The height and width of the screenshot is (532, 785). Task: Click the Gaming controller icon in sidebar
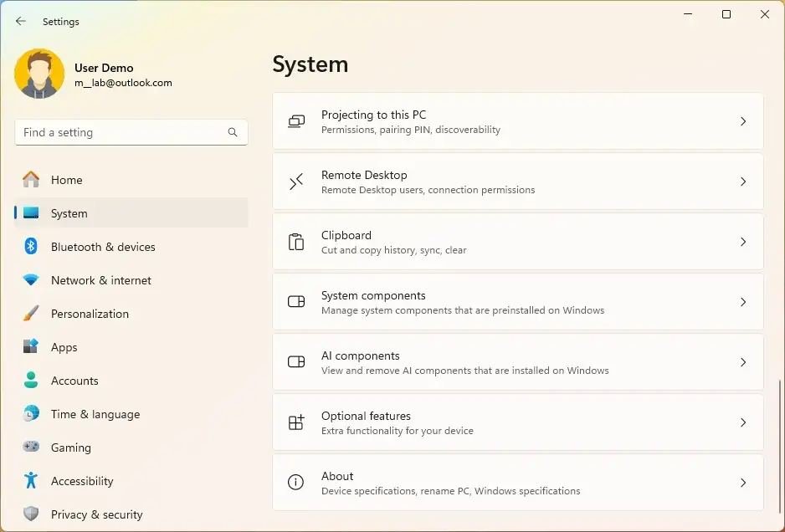[32, 448]
